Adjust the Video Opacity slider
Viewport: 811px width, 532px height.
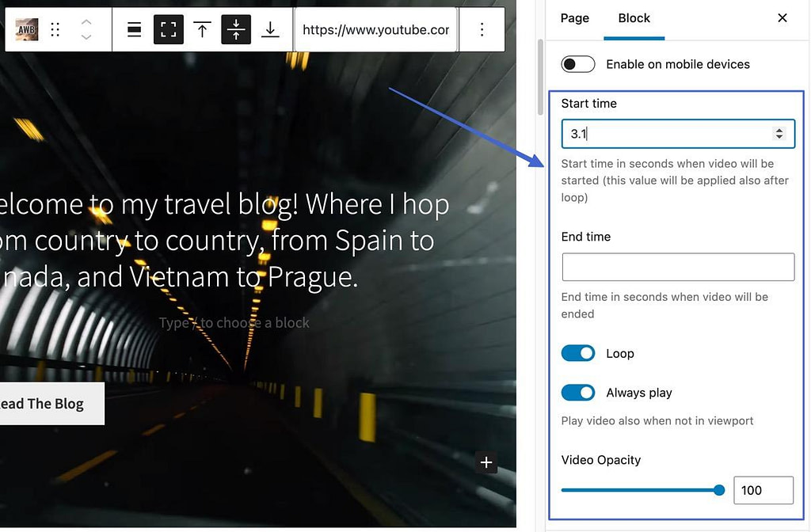(x=718, y=490)
